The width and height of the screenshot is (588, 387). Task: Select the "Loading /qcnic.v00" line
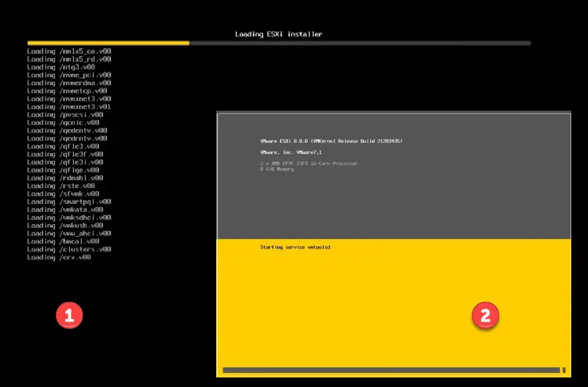tap(63, 123)
